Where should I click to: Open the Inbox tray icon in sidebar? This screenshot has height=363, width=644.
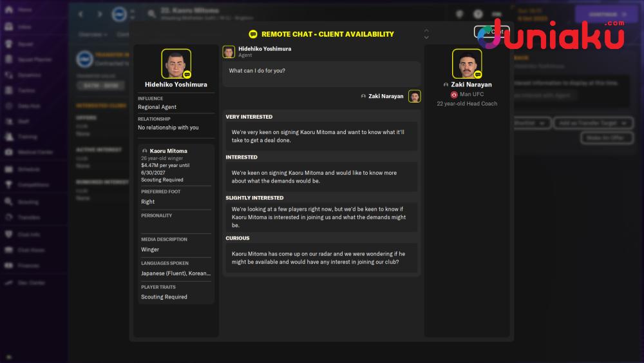pyautogui.click(x=9, y=26)
